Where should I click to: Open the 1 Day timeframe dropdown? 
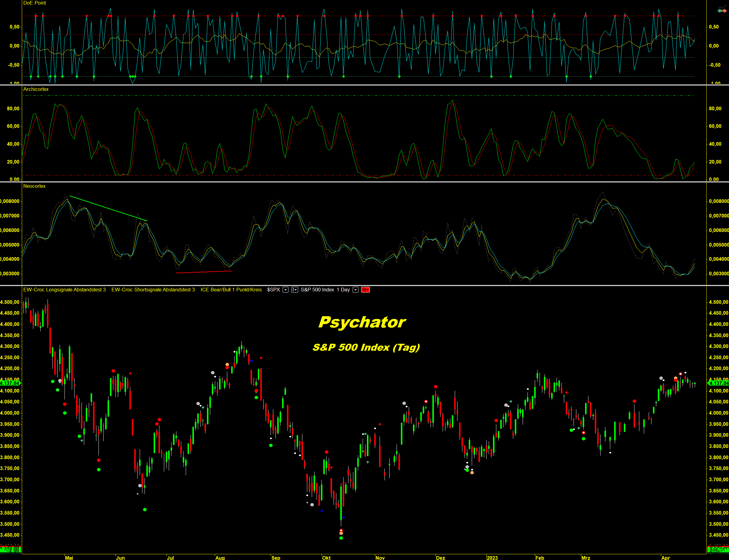point(355,290)
